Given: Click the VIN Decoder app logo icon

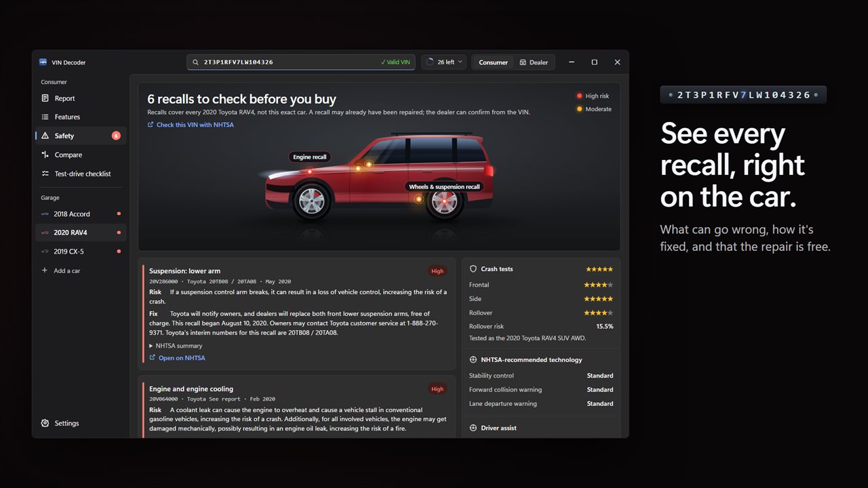Looking at the screenshot, I should pos(43,62).
